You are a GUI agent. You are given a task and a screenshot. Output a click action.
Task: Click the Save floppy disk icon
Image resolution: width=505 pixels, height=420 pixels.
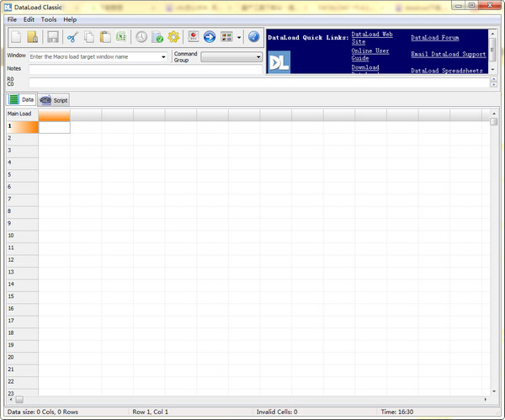click(52, 37)
